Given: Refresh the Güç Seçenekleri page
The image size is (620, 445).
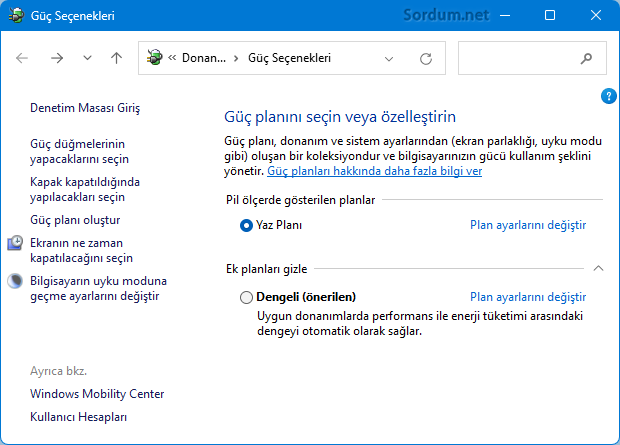Looking at the screenshot, I should [426, 59].
